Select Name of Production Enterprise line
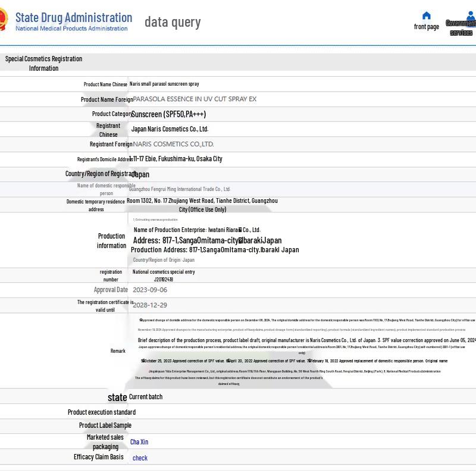This screenshot has height=476, width=476. pyautogui.click(x=197, y=230)
